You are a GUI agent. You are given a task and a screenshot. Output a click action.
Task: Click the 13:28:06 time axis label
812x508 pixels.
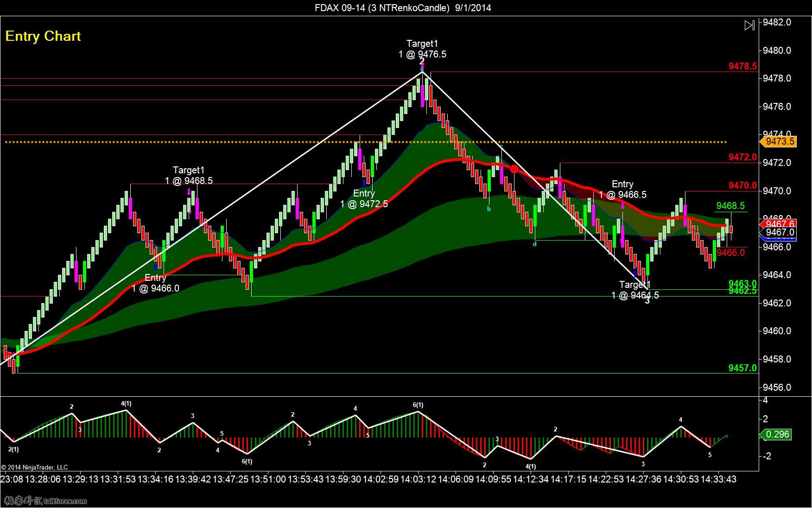point(43,479)
